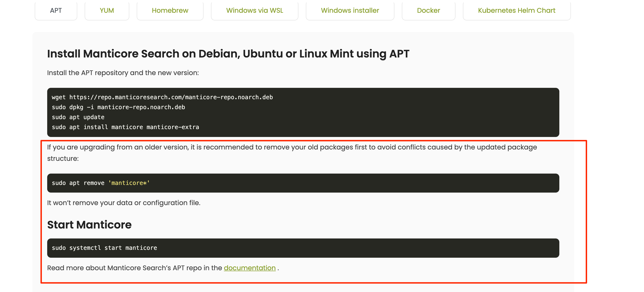Click the Install Manticore Search heading
Viewport: 644px width, 292px height.
[x=228, y=54]
